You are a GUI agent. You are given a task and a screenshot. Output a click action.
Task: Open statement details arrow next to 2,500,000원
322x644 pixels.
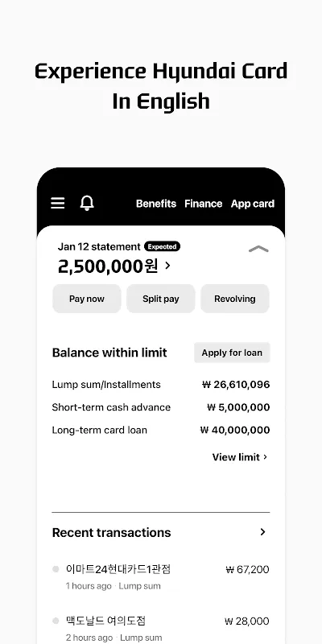coord(167,266)
